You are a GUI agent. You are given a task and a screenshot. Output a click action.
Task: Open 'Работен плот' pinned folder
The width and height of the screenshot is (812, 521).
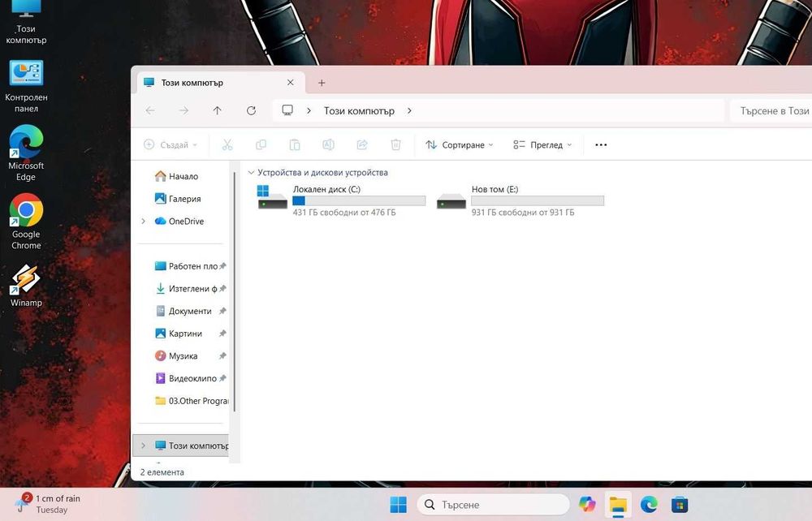pos(191,266)
